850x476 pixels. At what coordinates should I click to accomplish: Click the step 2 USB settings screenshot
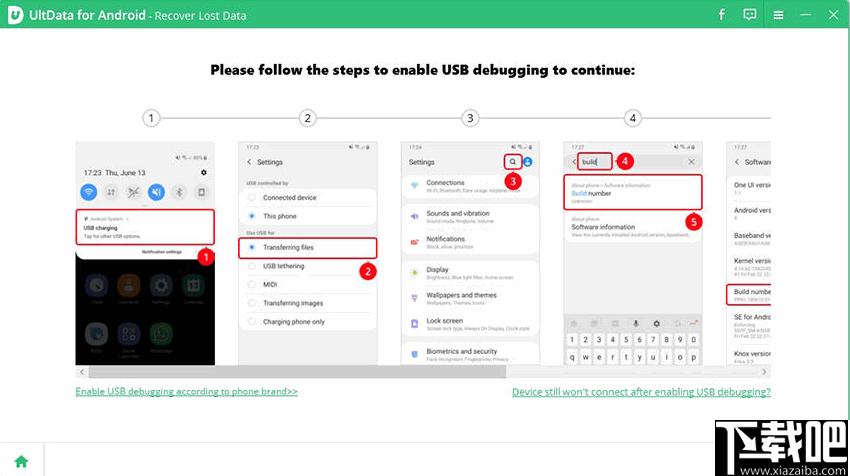point(308,253)
